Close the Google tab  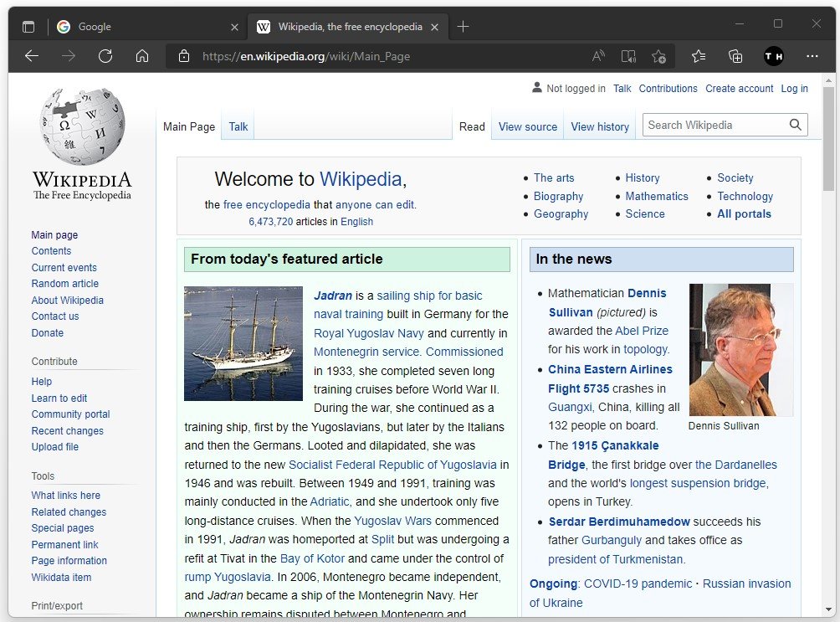point(234,27)
